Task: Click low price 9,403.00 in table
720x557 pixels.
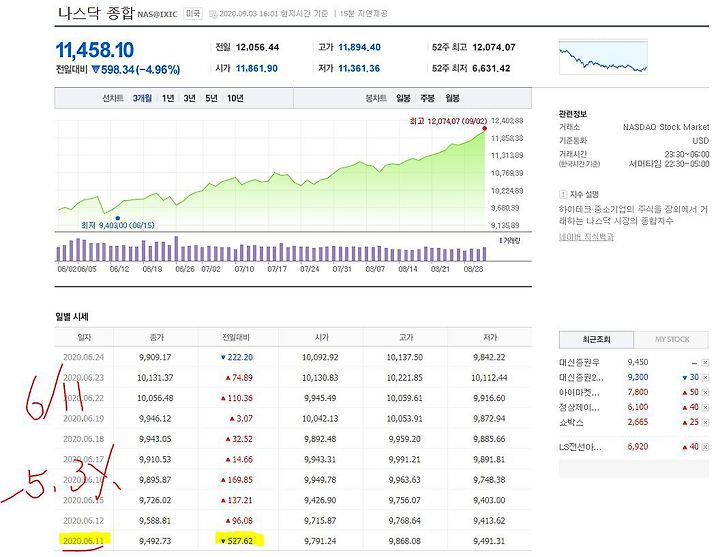Action: tap(489, 500)
